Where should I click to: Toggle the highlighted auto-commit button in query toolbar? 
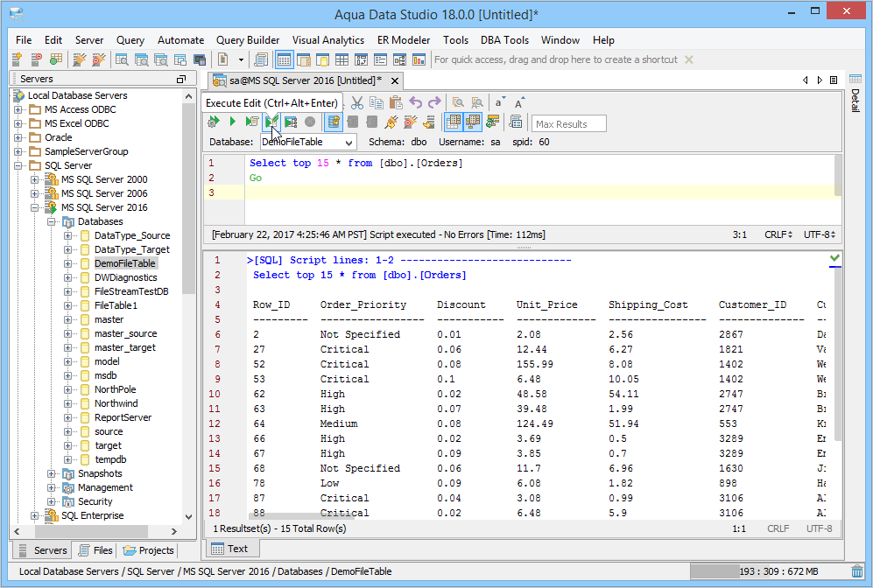334,122
